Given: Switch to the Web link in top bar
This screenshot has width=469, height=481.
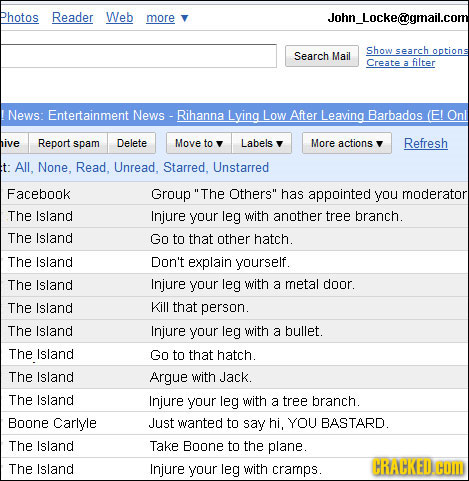Looking at the screenshot, I should 120,17.
